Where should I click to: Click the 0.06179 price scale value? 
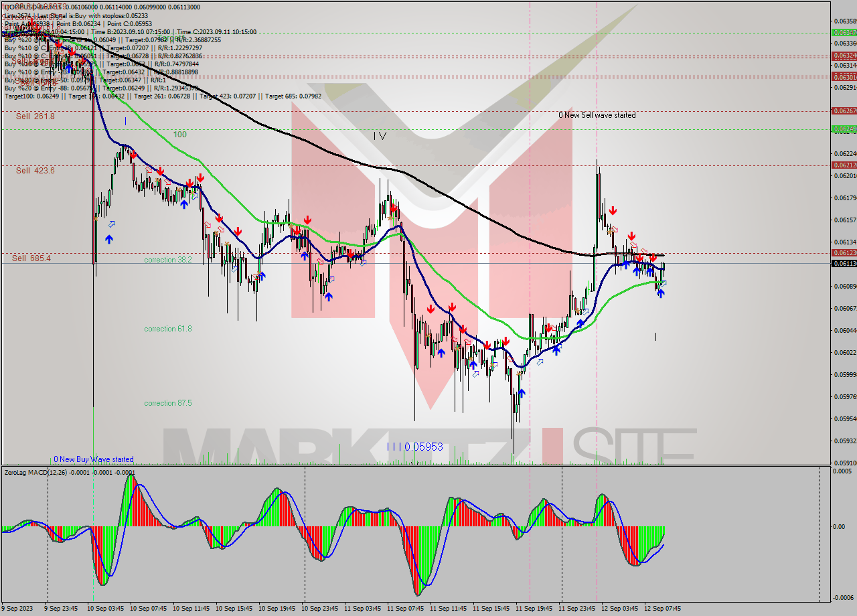coord(846,198)
